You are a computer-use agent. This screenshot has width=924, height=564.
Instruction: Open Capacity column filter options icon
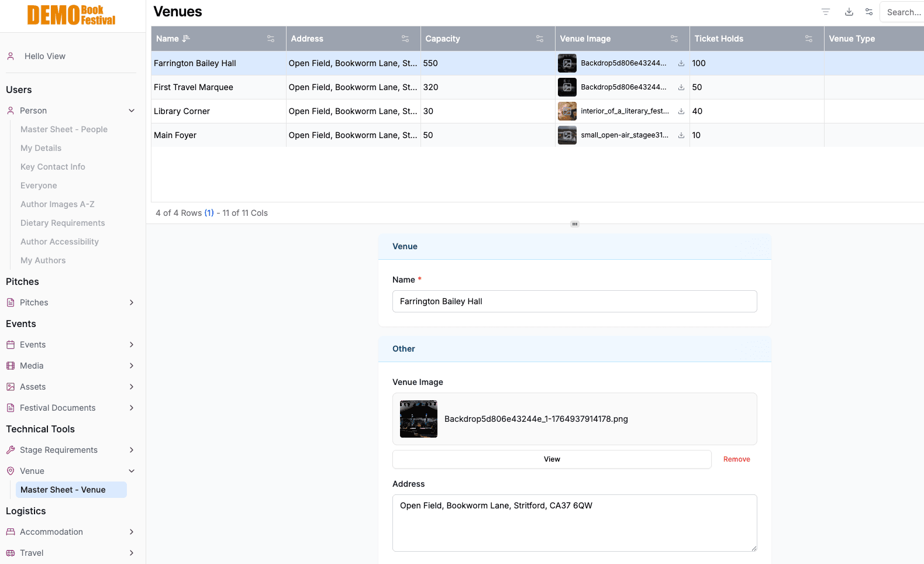pyautogui.click(x=539, y=39)
